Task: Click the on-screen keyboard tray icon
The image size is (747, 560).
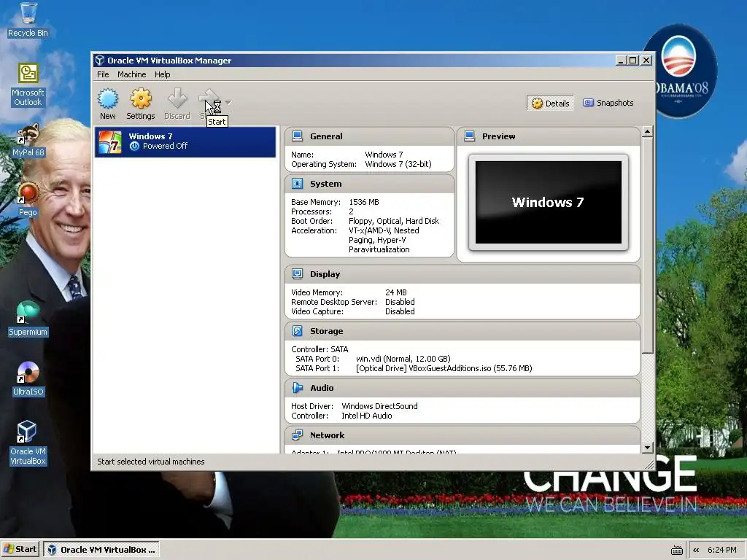Action: (x=676, y=551)
